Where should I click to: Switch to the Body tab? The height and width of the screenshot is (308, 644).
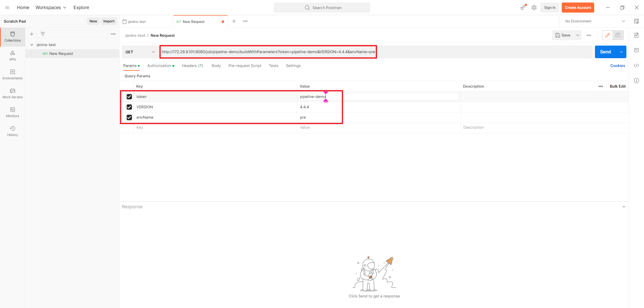(x=216, y=66)
